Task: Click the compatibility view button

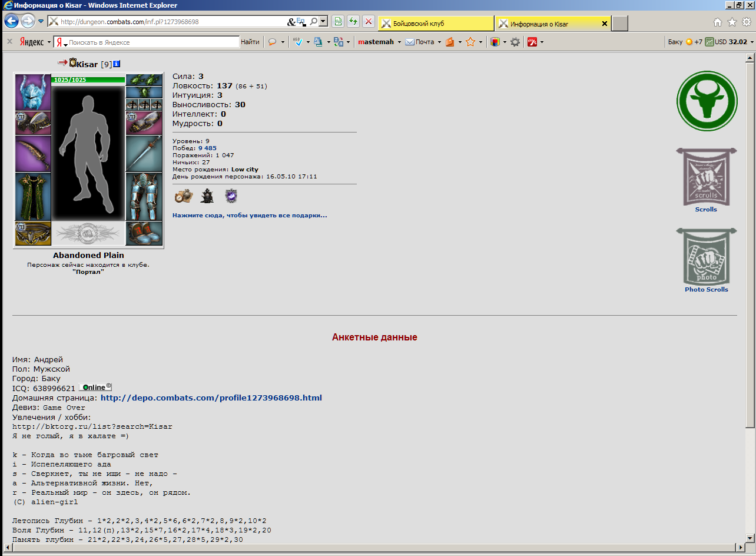Action: [338, 22]
